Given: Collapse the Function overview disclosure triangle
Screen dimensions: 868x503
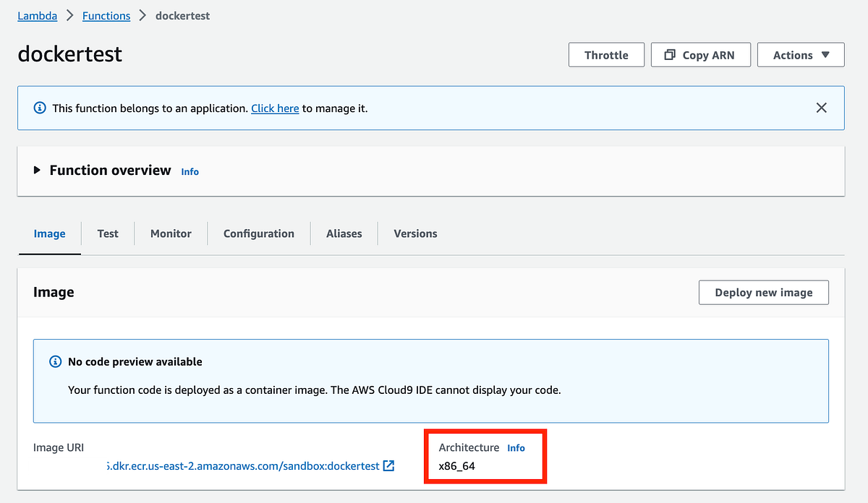Looking at the screenshot, I should [x=37, y=170].
